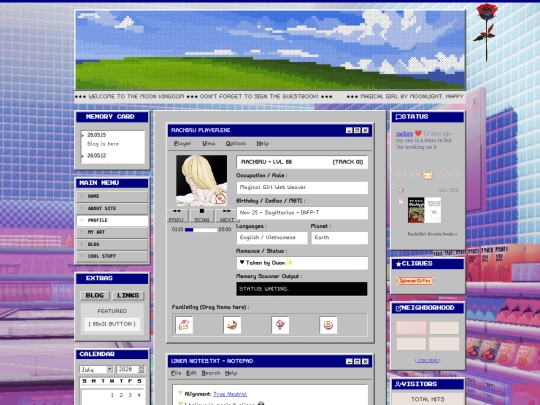This screenshot has width=540, height=405.
Task: Minimize the Rachiru Player.exe window
Action: tap(349, 130)
